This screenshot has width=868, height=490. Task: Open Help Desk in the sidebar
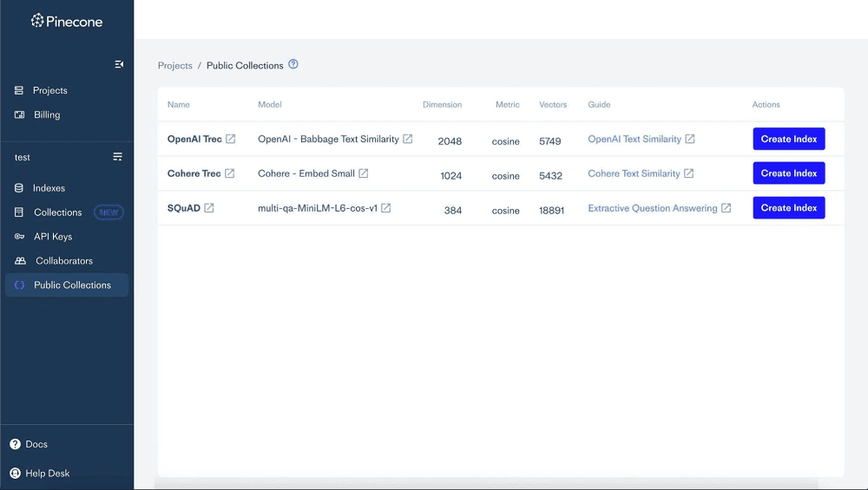pyautogui.click(x=48, y=474)
